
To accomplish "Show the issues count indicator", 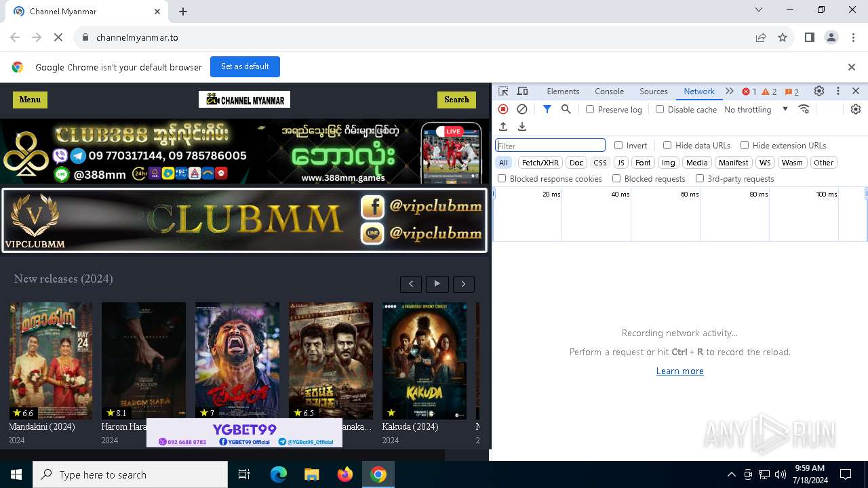I will (791, 91).
